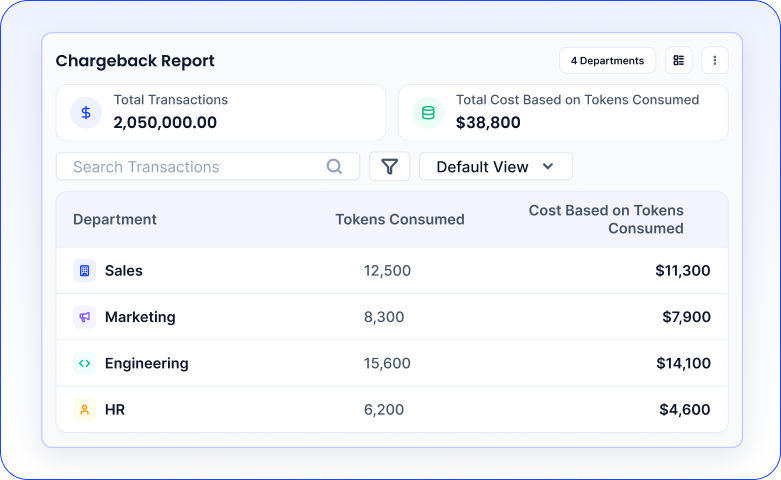The height and width of the screenshot is (480, 781).
Task: Click the $4,600 cost cell
Action: pyautogui.click(x=684, y=409)
